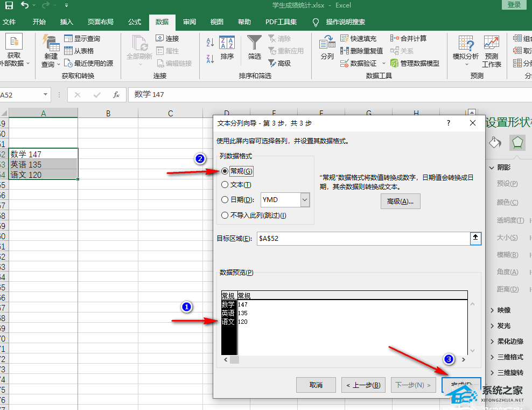Viewport: 532px width, 410px height.
Task: Click the Save icon in title bar
Action: coord(9,5)
